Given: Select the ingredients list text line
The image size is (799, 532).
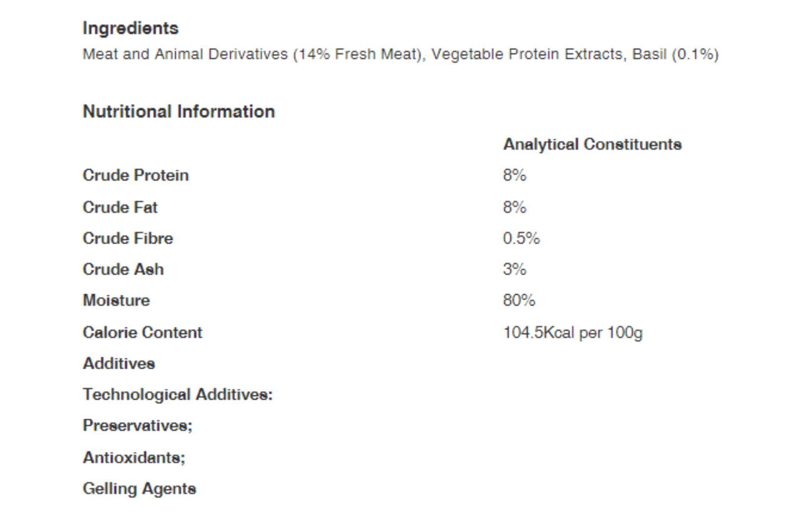Looking at the screenshot, I should pos(401,55).
